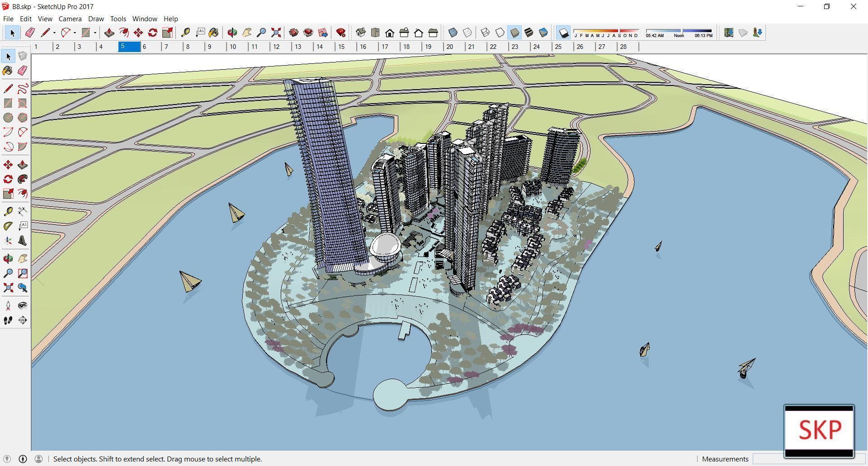Activate Axes tool in left palette

tap(8, 241)
